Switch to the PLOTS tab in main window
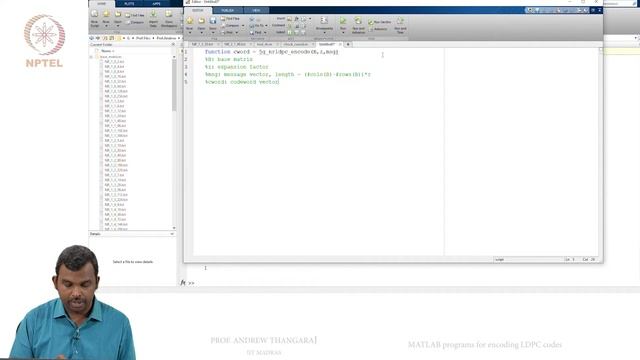Image resolution: width=640 pixels, height=360 pixels. [x=129, y=4]
